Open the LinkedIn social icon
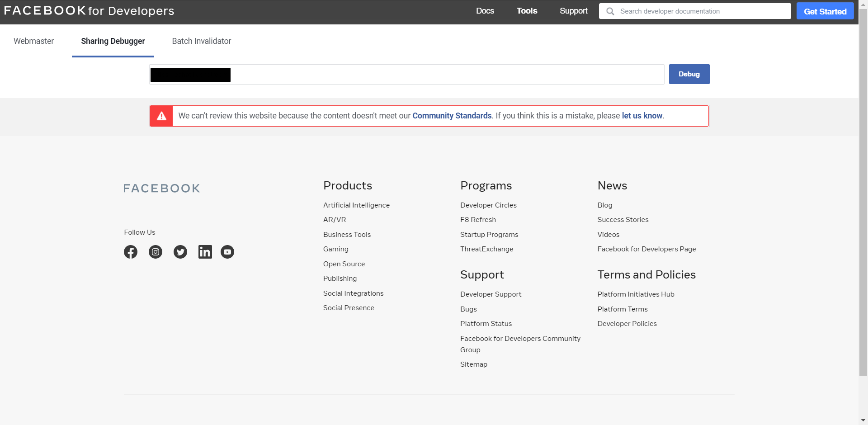This screenshot has width=868, height=425. point(205,252)
